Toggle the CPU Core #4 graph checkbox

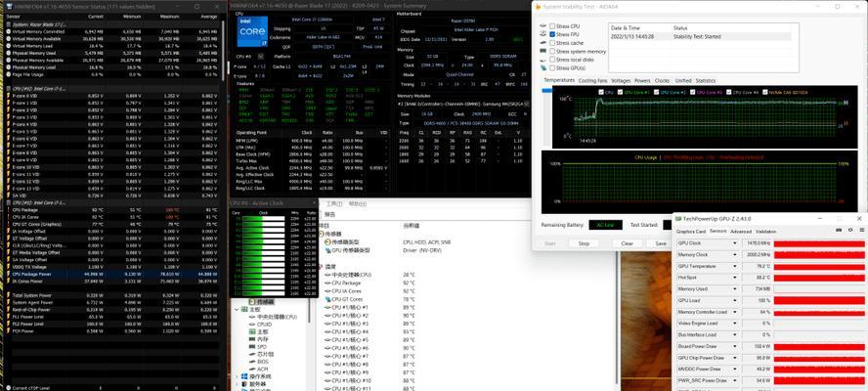(x=728, y=92)
